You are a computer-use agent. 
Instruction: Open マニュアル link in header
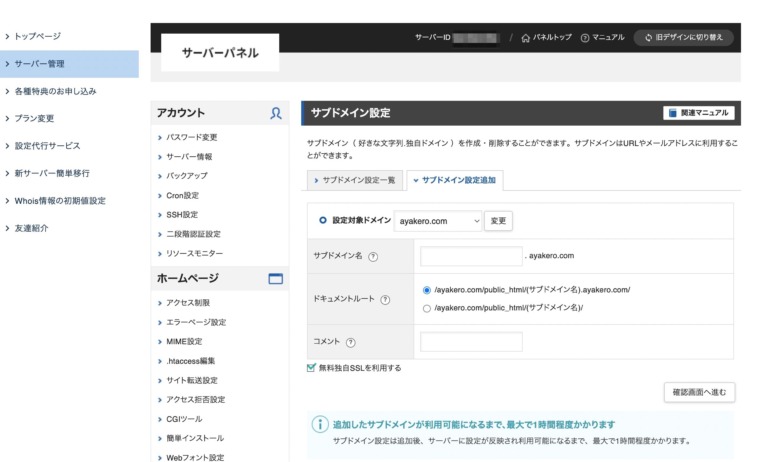(x=602, y=38)
